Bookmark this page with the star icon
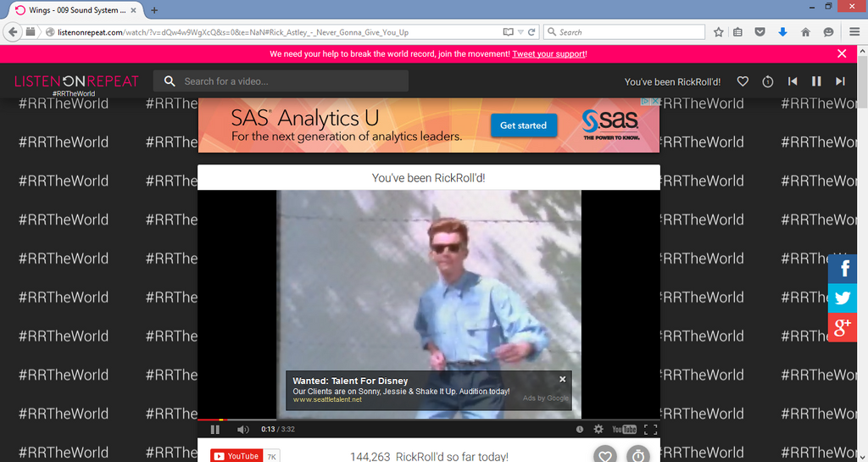Viewport: 868px width, 462px height. 719,32
